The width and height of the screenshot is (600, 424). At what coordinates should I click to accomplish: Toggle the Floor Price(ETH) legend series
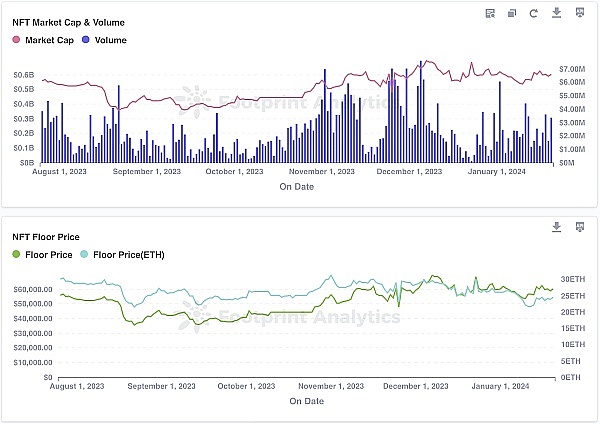(x=129, y=255)
